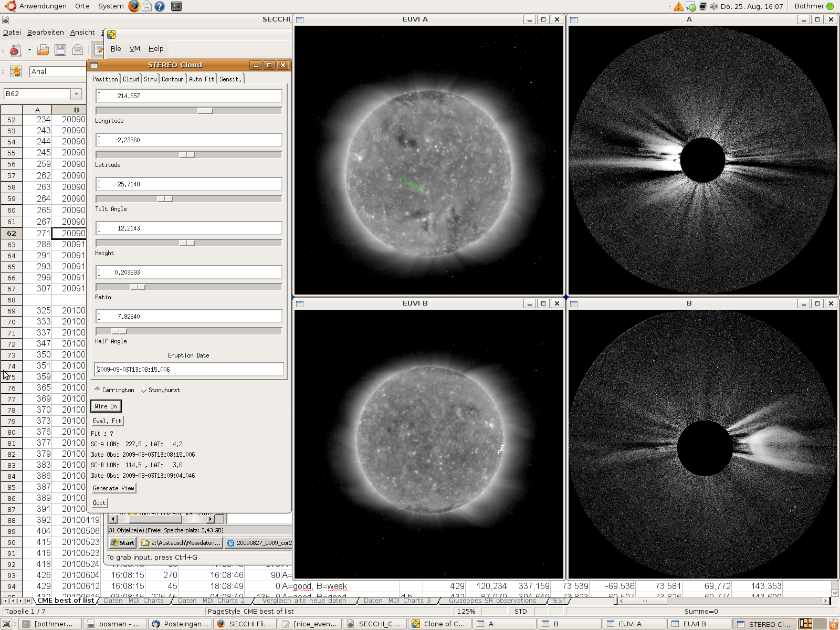Click the Longitude value field 214.657
The width and height of the screenshot is (840, 630).
[189, 96]
